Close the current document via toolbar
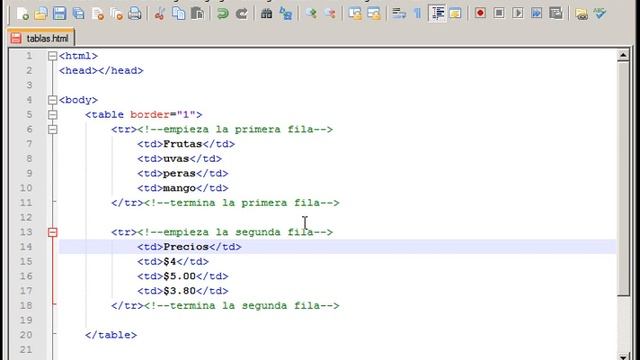Viewport: 640px width, 360px height. point(98,13)
